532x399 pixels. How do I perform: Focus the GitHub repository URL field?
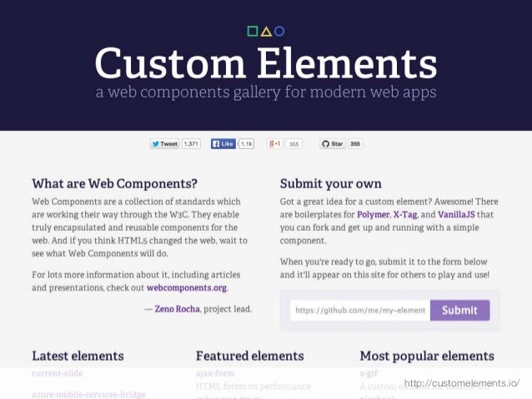pos(360,310)
